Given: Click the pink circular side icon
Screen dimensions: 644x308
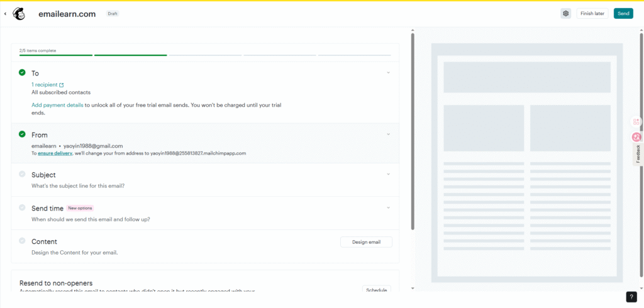Looking at the screenshot, I should tap(636, 137).
